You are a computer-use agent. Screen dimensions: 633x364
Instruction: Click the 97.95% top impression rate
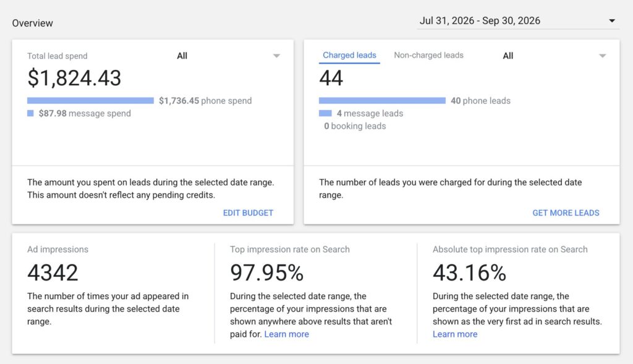coord(267,273)
